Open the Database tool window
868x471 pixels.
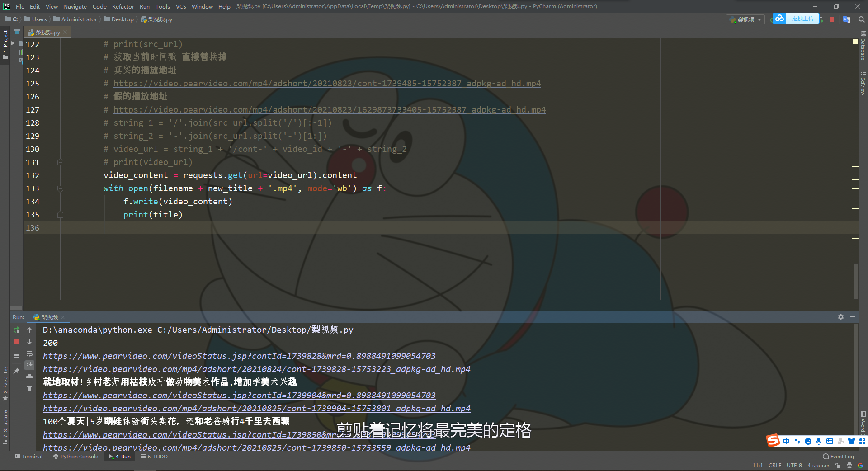coord(863,46)
